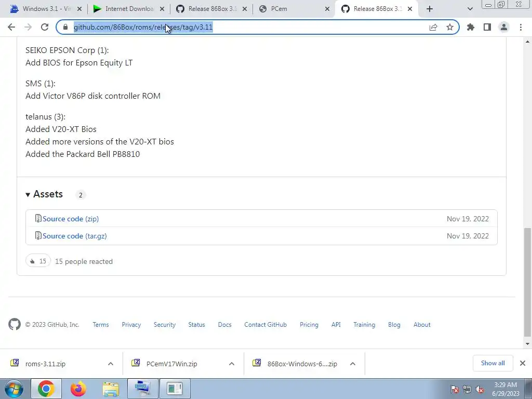This screenshot has width=532, height=399.
Task: Close the Internet Download tab
Action: click(x=162, y=9)
